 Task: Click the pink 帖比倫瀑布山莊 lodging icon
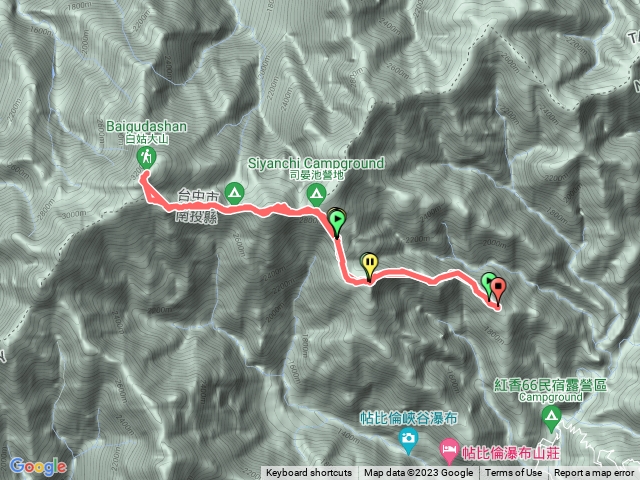449,450
